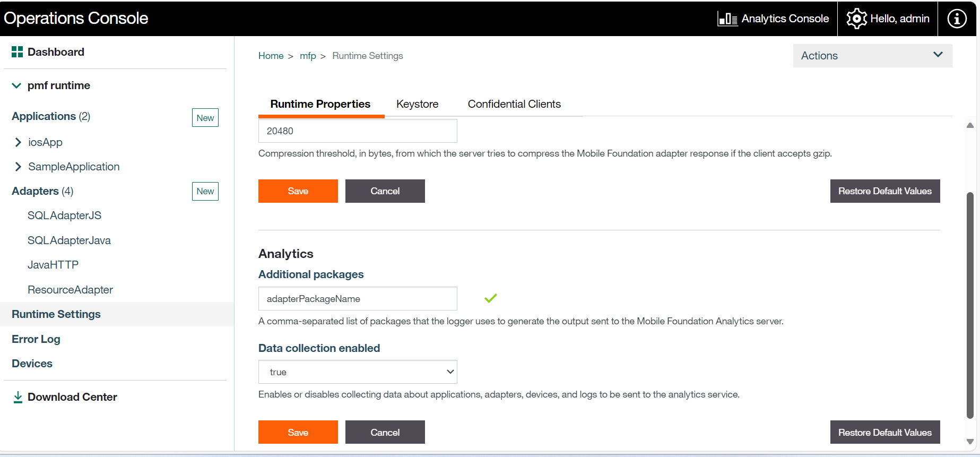Click scrollbar up arrow

970,126
